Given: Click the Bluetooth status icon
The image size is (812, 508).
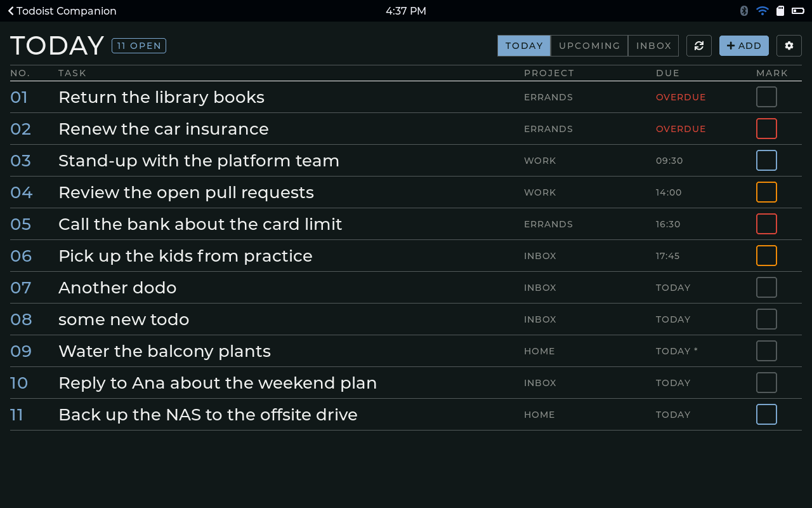Looking at the screenshot, I should (x=744, y=11).
